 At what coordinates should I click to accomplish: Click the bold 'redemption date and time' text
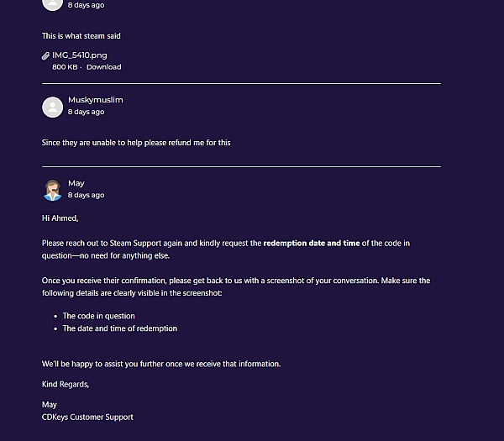point(311,244)
